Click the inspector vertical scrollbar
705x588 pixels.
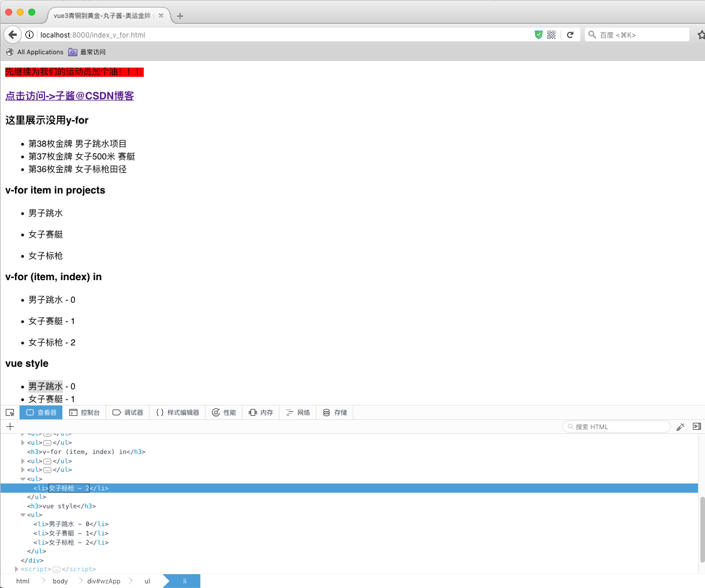pyautogui.click(x=702, y=529)
